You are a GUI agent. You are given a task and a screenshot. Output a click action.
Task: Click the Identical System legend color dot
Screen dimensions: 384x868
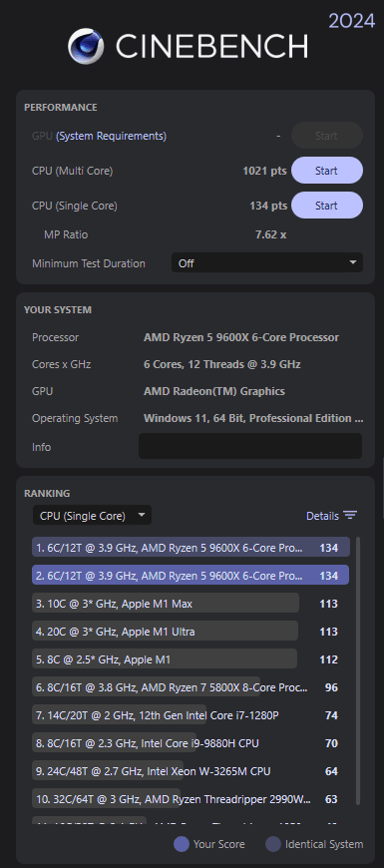(273, 844)
